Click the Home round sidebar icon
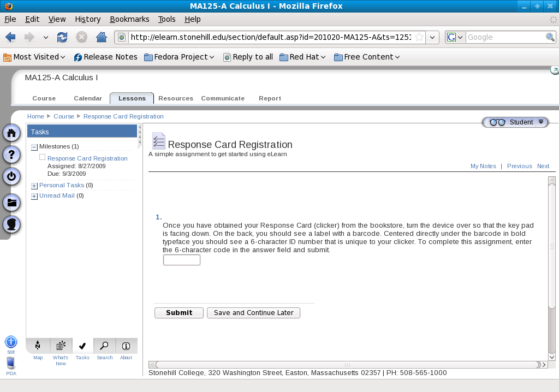 pyautogui.click(x=11, y=133)
